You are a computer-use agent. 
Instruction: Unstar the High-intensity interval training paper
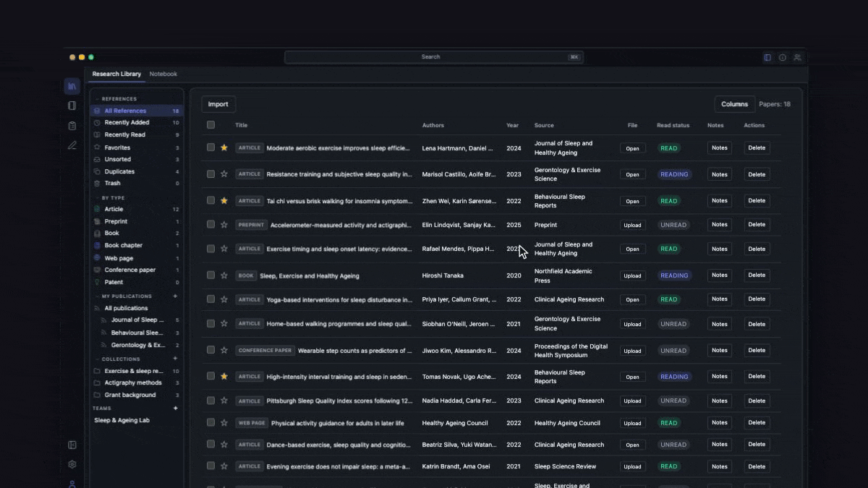224,377
